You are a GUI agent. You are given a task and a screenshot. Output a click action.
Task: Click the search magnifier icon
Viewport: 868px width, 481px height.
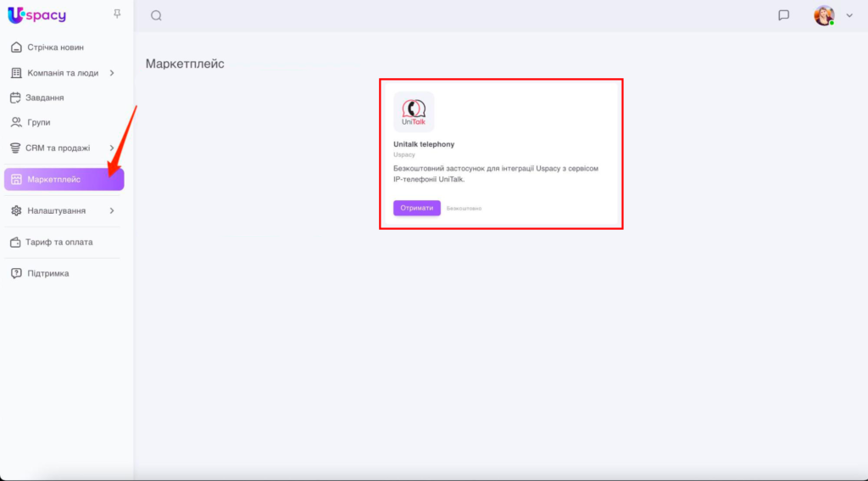[156, 15]
